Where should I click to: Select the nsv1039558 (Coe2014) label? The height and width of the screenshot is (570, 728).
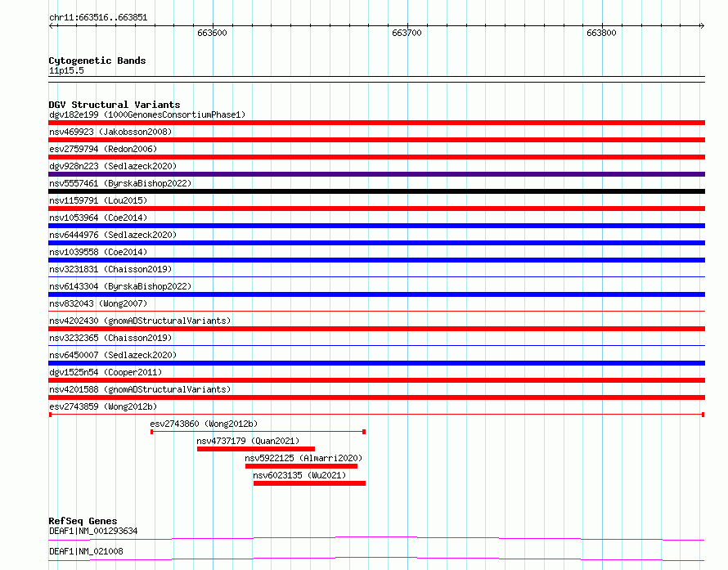pyautogui.click(x=98, y=252)
